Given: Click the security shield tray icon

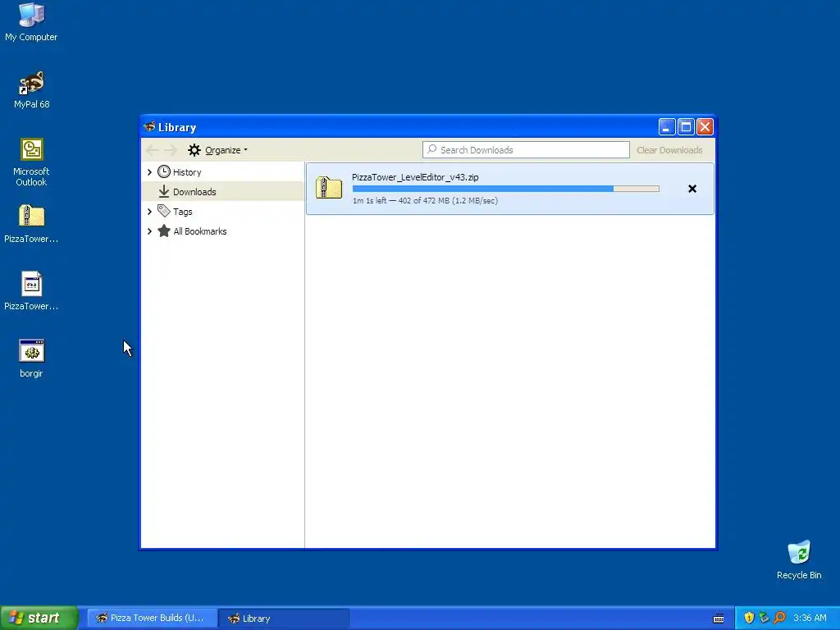Looking at the screenshot, I should coord(749,618).
